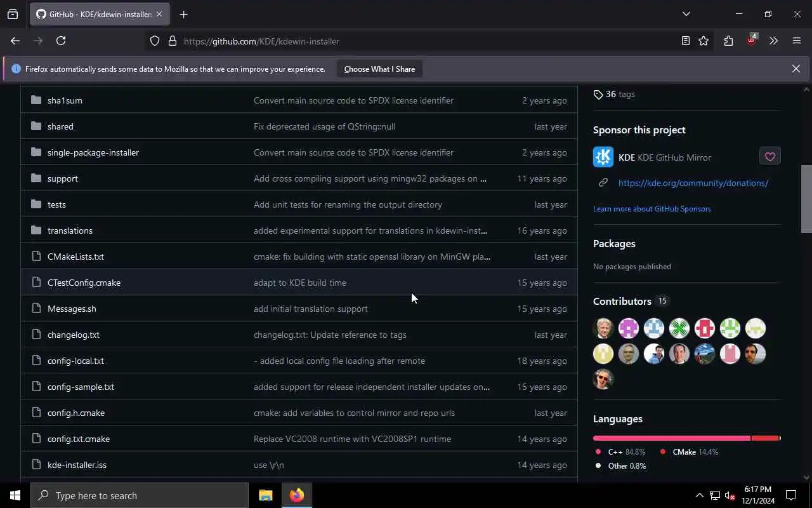The image size is (812, 508).
Task: Open commit 'adapt to KDE build time'
Action: [300, 283]
